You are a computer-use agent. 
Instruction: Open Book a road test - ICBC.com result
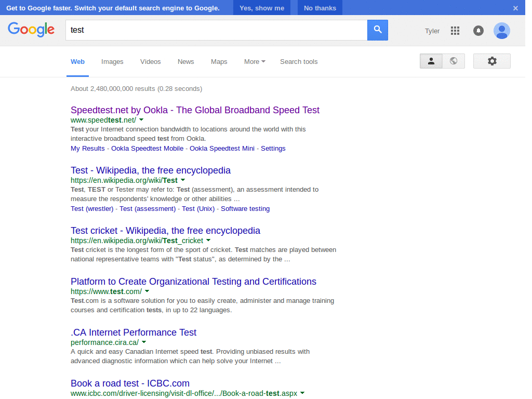click(x=130, y=383)
